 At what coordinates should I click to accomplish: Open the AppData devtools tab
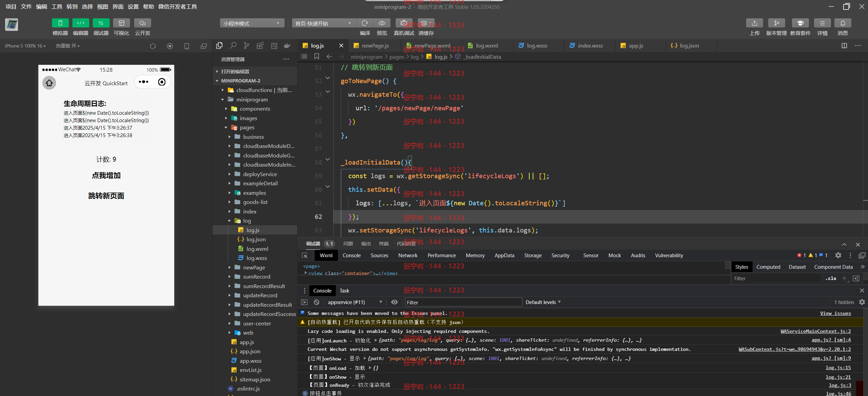click(x=504, y=255)
